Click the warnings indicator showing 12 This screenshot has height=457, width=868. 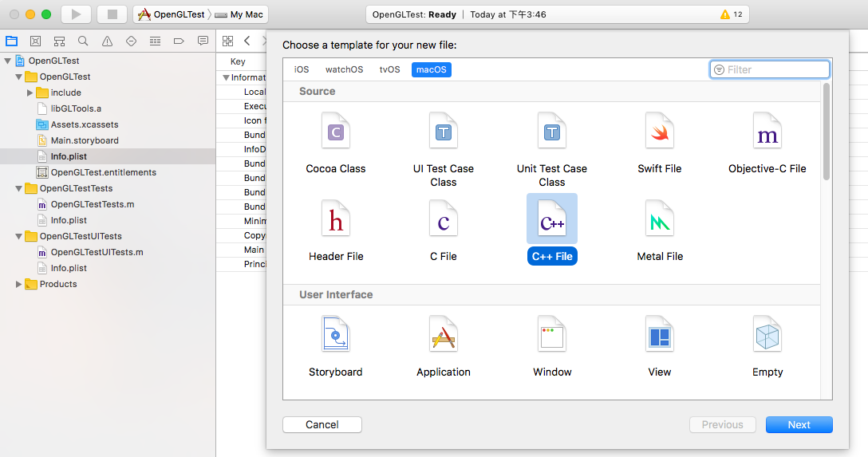pos(732,14)
